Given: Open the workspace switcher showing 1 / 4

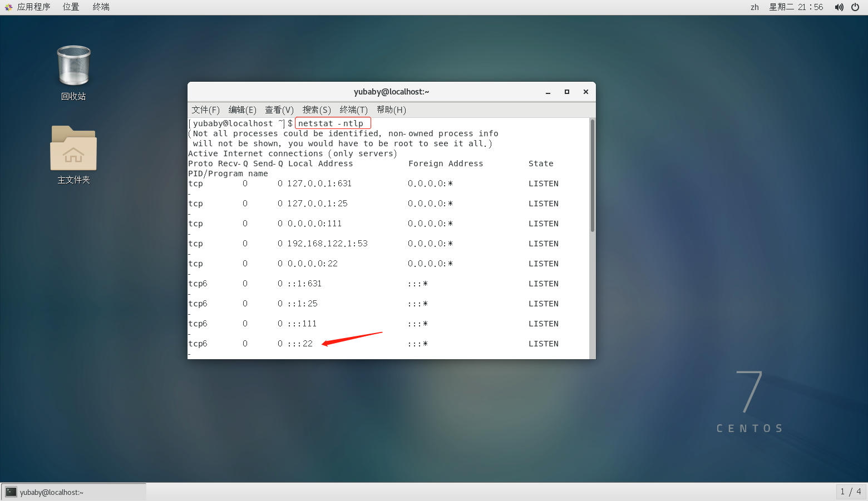Looking at the screenshot, I should pos(851,492).
